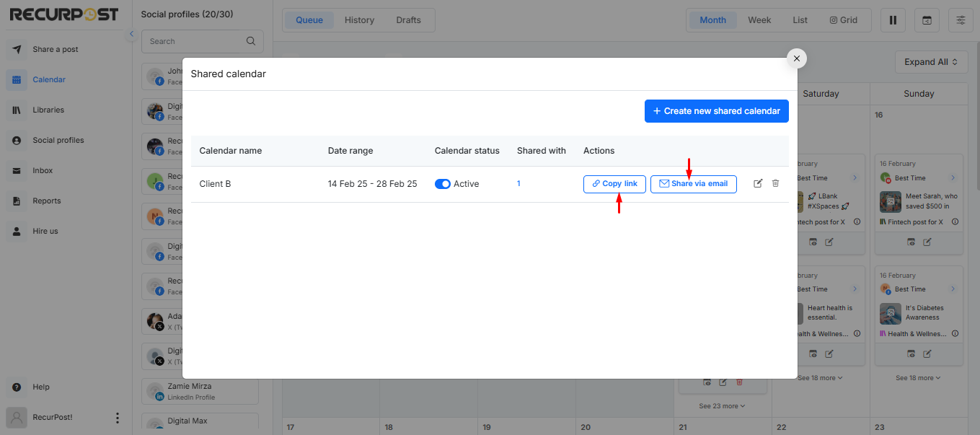Click date range 14 Feb 25 - 28 Feb 25

372,184
